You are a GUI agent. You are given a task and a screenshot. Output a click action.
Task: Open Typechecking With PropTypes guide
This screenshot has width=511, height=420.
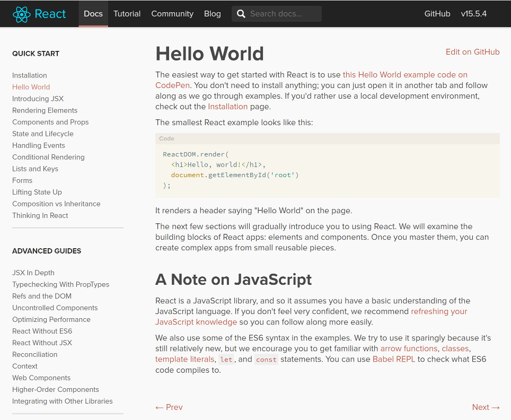coord(60,285)
